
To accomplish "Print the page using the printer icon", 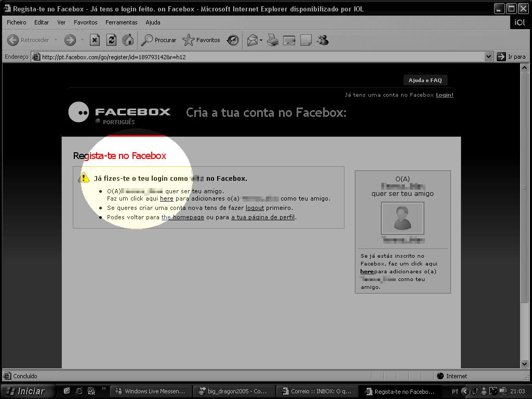I will point(272,41).
